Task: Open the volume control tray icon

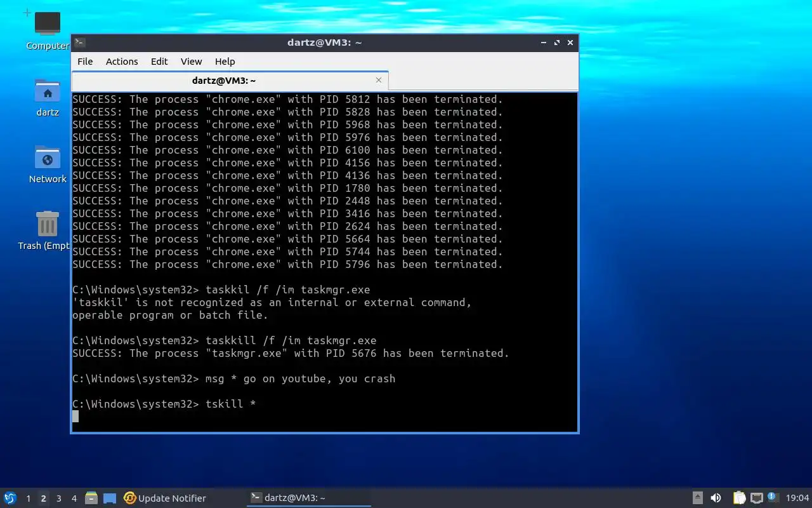Action: (x=716, y=498)
